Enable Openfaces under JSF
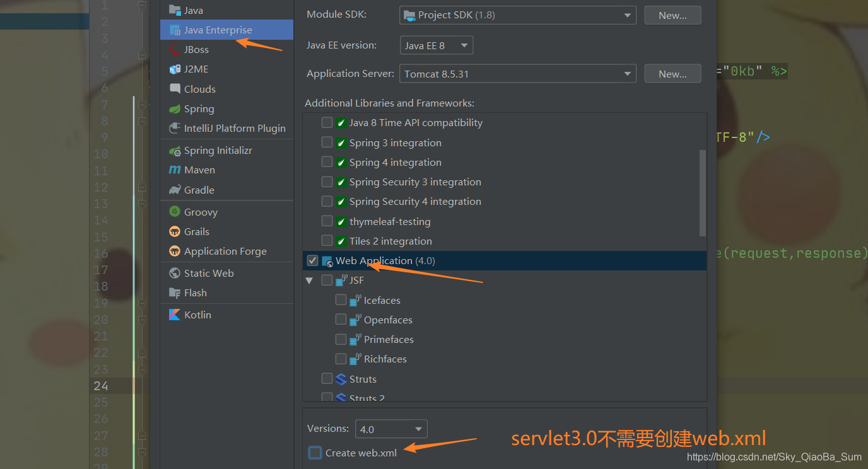 341,319
